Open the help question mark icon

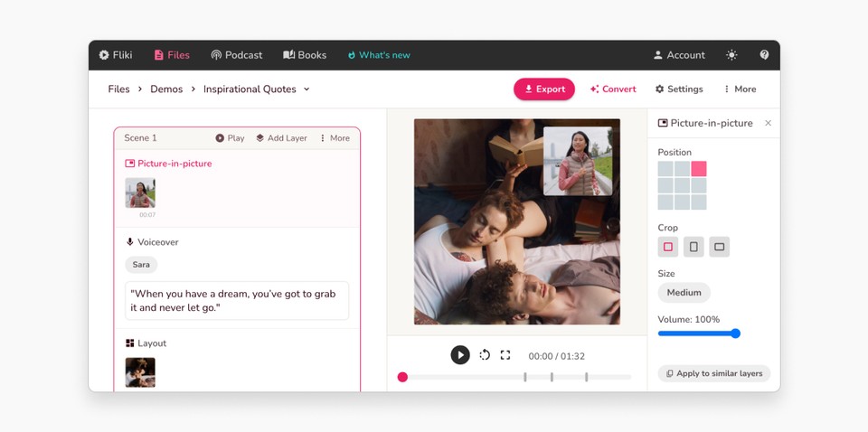[x=765, y=55]
